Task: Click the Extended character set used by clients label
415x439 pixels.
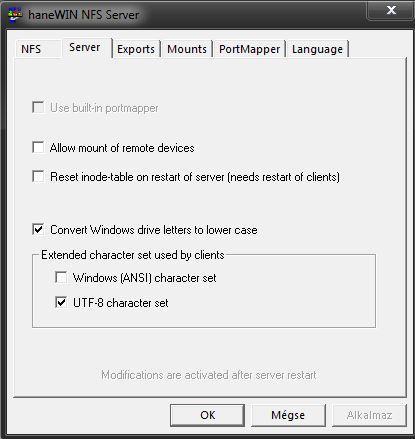Action: tap(133, 255)
